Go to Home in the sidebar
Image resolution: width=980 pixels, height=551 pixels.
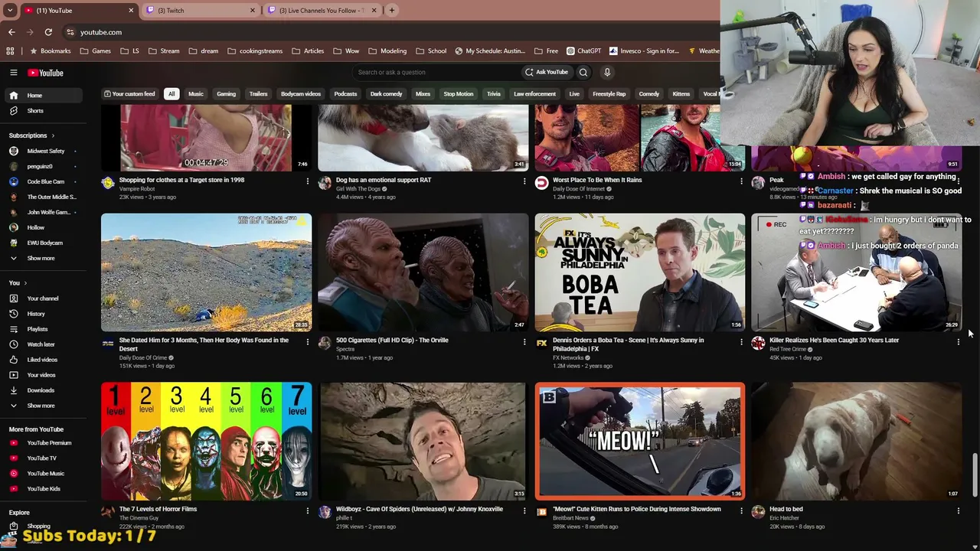click(43, 96)
